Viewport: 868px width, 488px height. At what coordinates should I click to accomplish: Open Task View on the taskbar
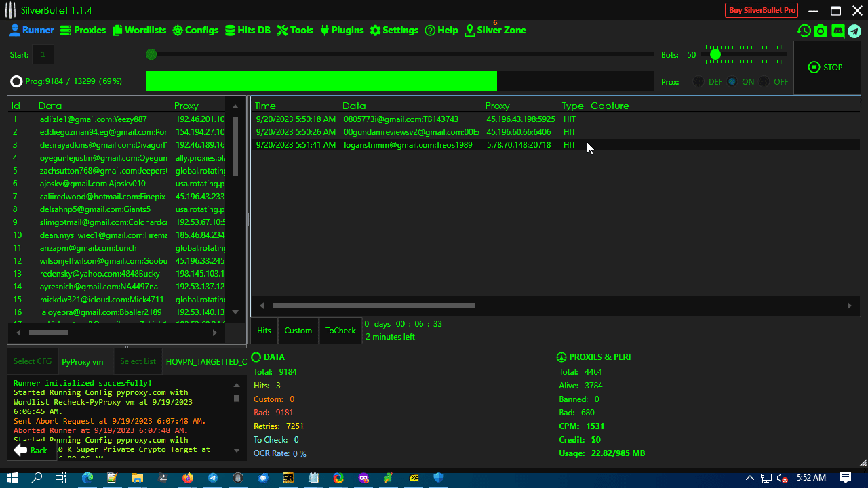(61, 478)
